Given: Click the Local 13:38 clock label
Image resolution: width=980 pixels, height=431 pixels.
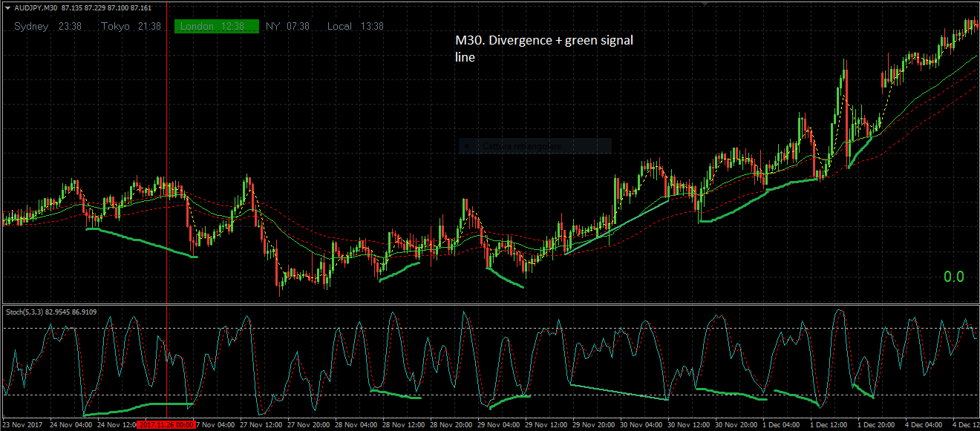Looking at the screenshot, I should 356,26.
